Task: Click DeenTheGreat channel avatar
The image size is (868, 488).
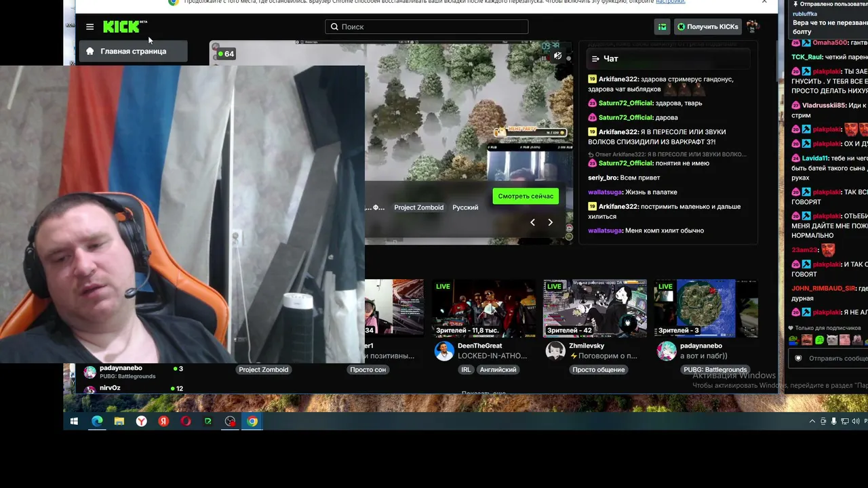Action: pyautogui.click(x=444, y=351)
